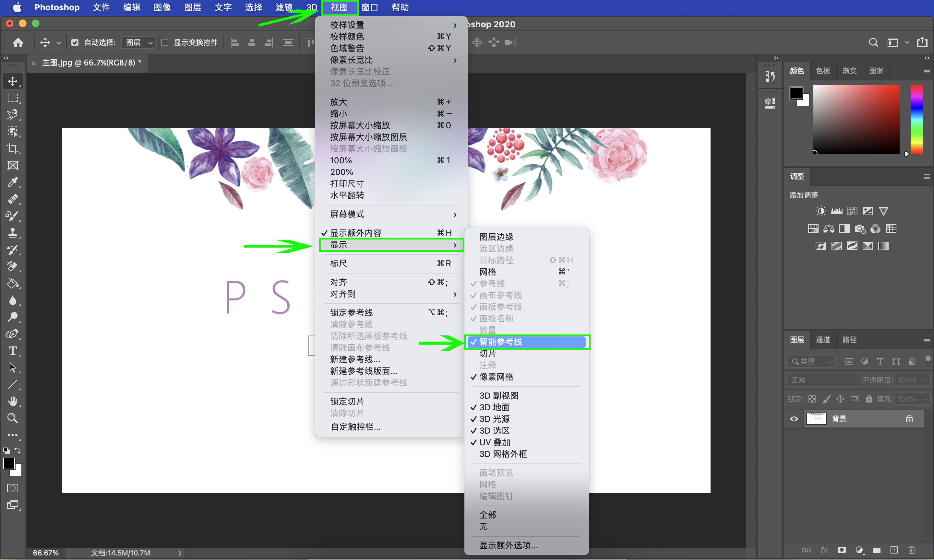Screen dimensions: 934x560
Task: Add a layer mask
Action: (x=842, y=550)
